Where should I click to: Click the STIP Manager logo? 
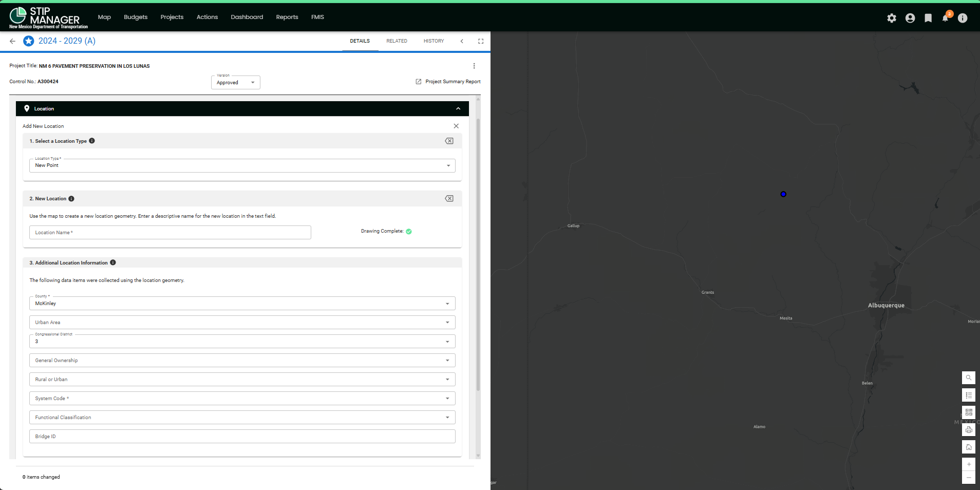coord(48,18)
